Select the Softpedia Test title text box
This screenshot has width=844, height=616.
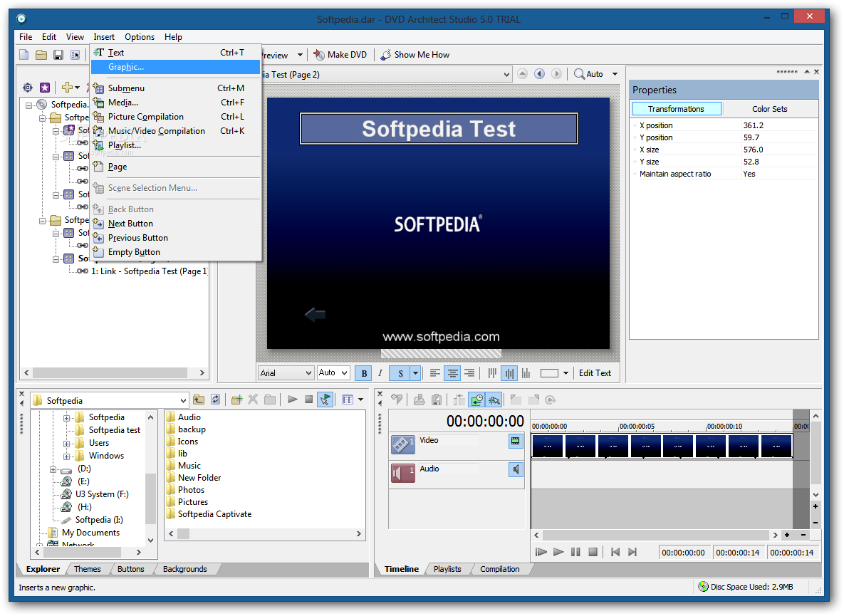point(439,129)
